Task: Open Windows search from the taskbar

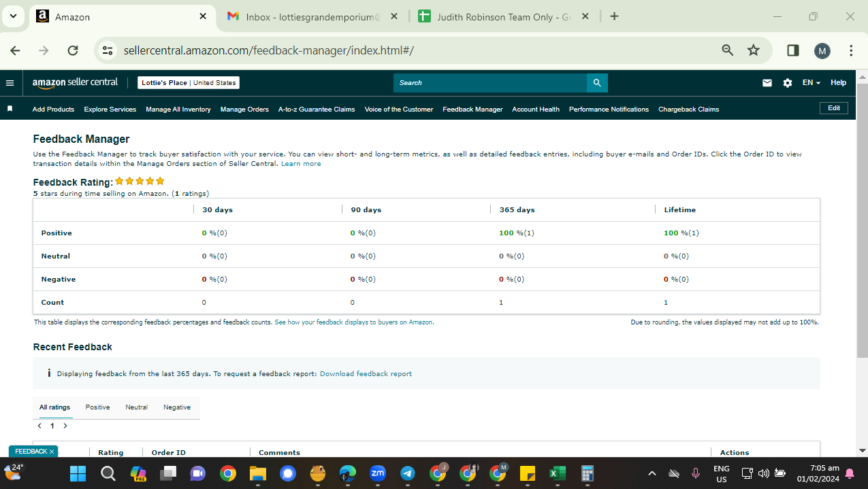Action: [108, 473]
